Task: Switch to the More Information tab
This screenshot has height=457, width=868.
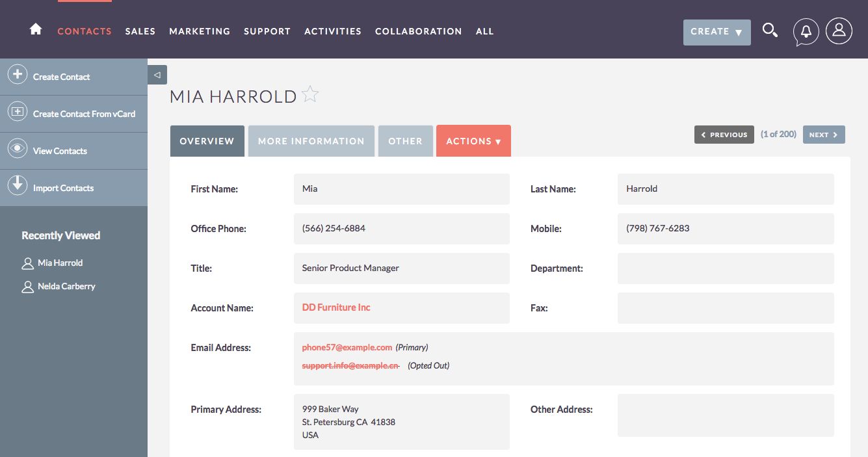Action: pos(311,141)
